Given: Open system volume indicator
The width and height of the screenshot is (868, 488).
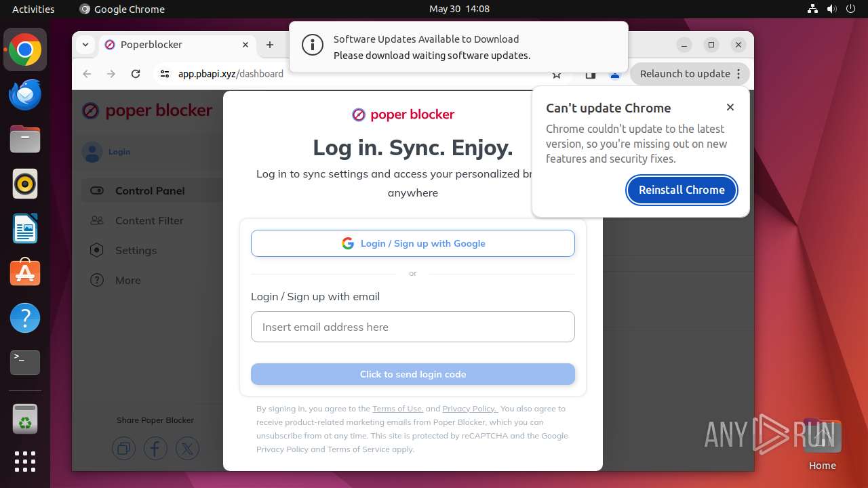Looking at the screenshot, I should (x=832, y=9).
